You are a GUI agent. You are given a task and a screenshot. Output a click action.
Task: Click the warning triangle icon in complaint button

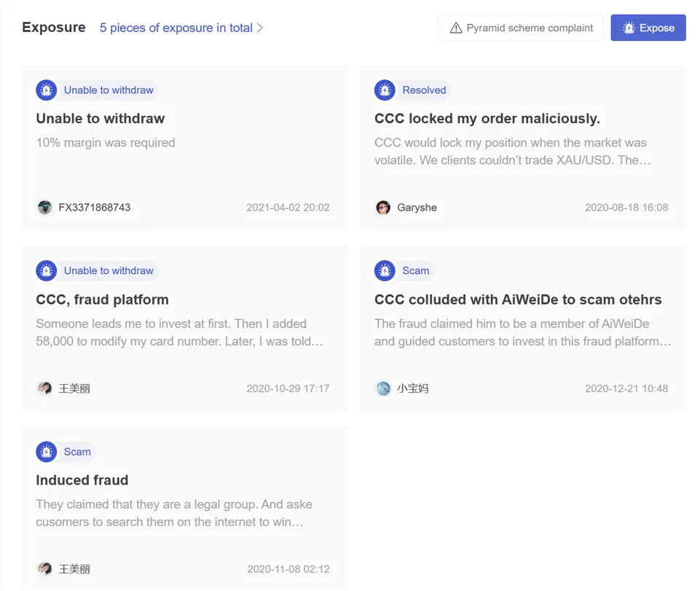point(456,28)
